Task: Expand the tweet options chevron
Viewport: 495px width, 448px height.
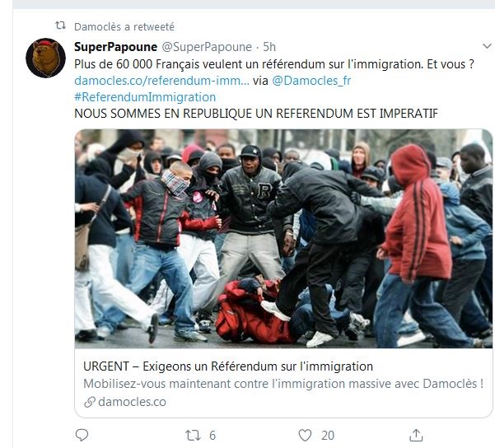Action: point(487,46)
